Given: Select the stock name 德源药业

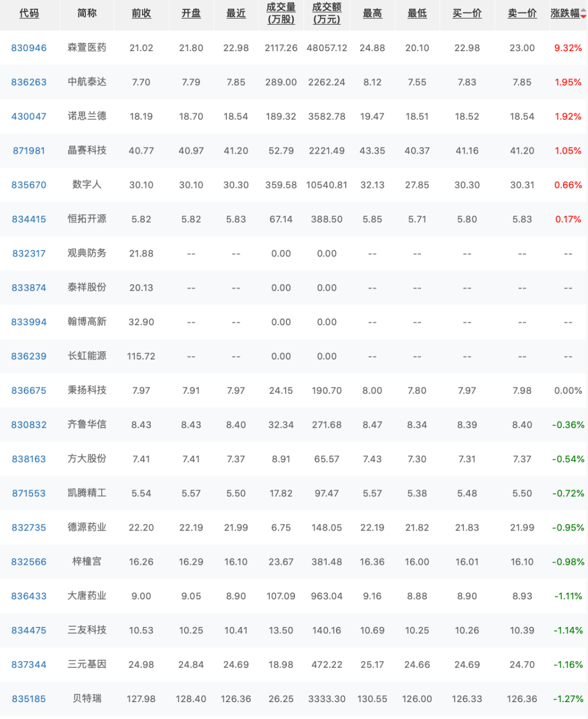Looking at the screenshot, I should pyautogui.click(x=87, y=528).
